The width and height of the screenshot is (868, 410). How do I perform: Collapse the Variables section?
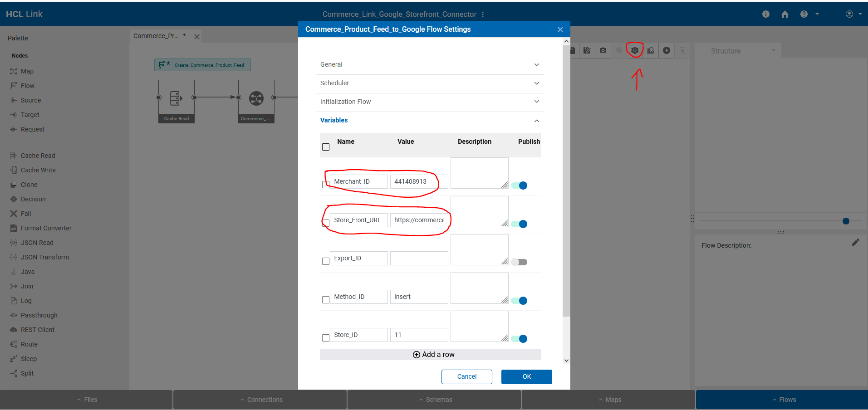point(430,121)
